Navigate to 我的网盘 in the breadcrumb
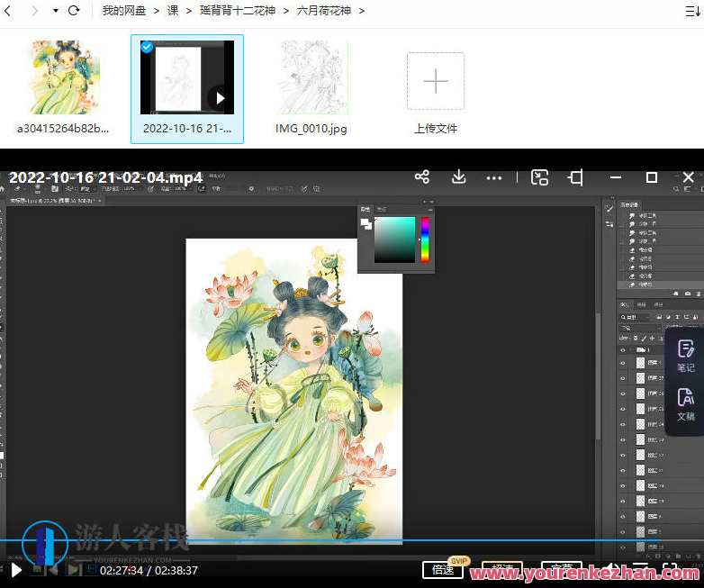This screenshot has width=704, height=588. pyautogui.click(x=124, y=10)
